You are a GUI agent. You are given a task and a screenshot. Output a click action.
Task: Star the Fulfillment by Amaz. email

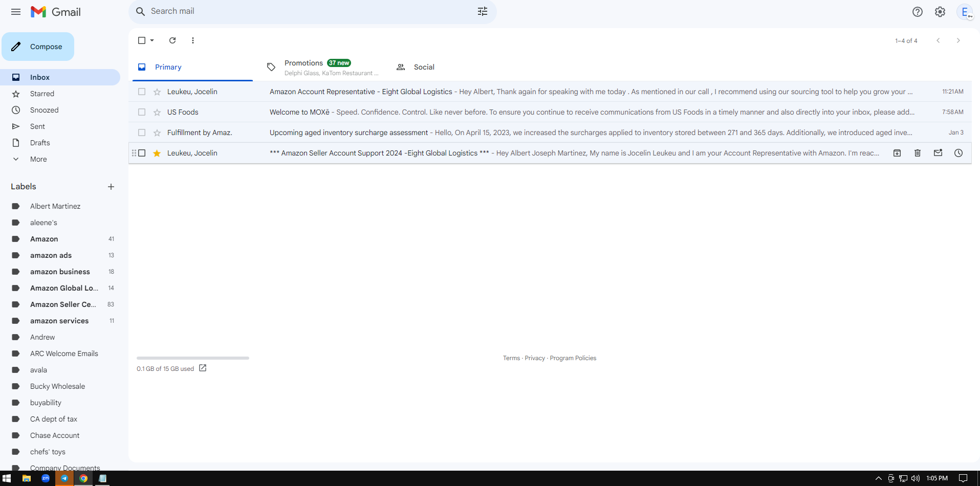point(157,132)
